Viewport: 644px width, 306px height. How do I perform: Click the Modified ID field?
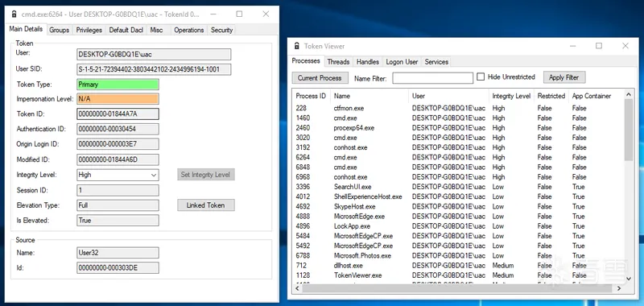[x=118, y=159]
